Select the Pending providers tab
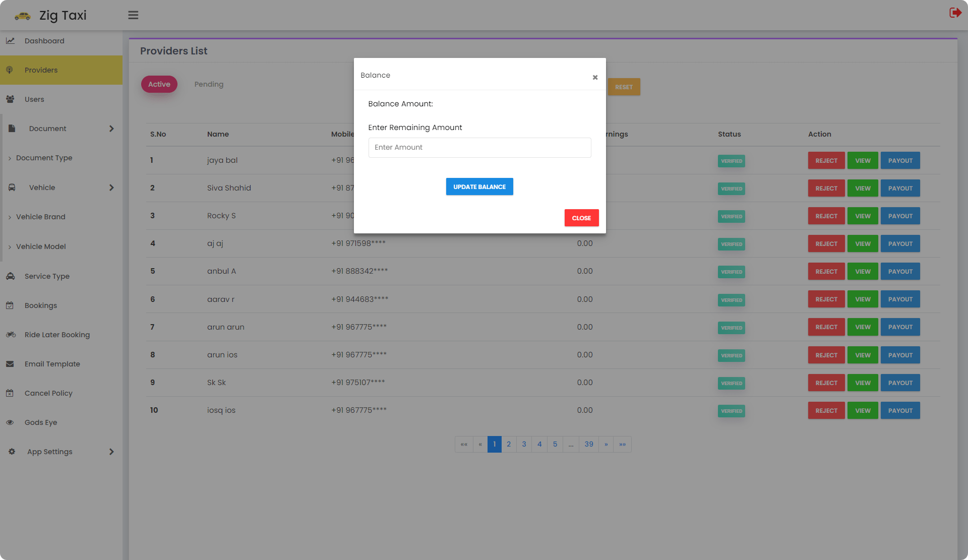Screen dimensions: 968x560 [x=209, y=84]
